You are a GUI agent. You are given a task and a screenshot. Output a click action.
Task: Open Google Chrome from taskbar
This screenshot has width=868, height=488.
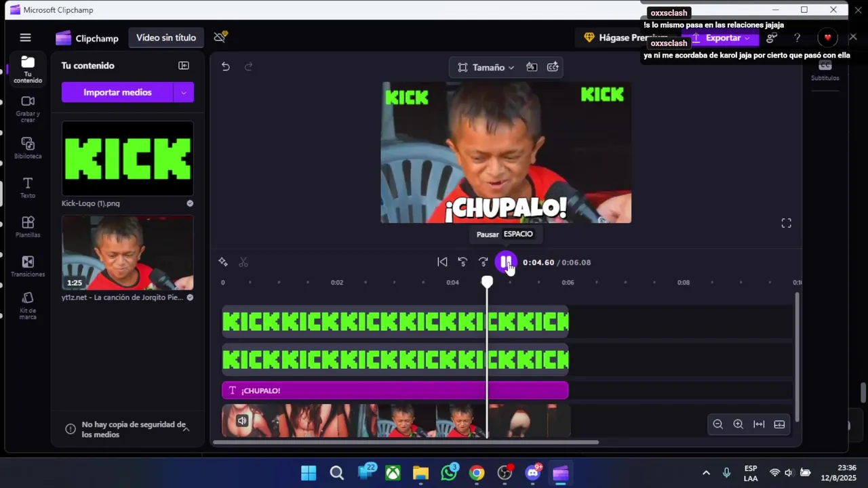tap(477, 473)
